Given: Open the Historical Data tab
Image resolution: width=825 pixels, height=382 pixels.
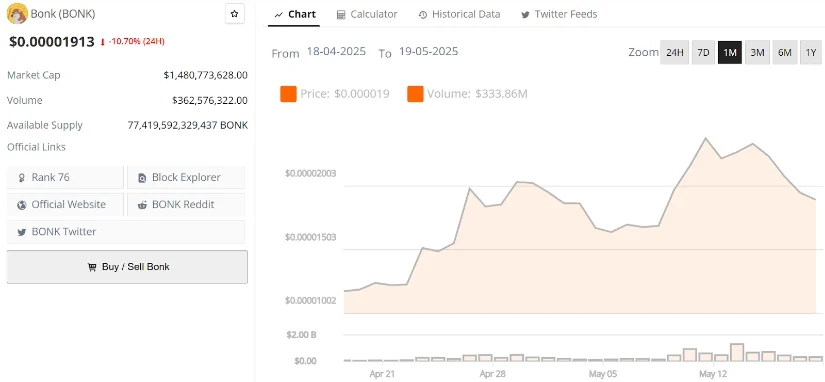Looking at the screenshot, I should coord(459,14).
